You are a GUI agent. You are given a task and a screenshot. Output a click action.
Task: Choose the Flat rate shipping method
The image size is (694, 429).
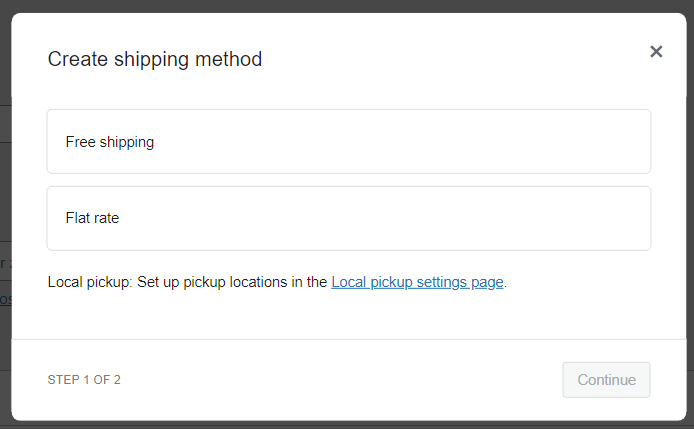pos(349,218)
